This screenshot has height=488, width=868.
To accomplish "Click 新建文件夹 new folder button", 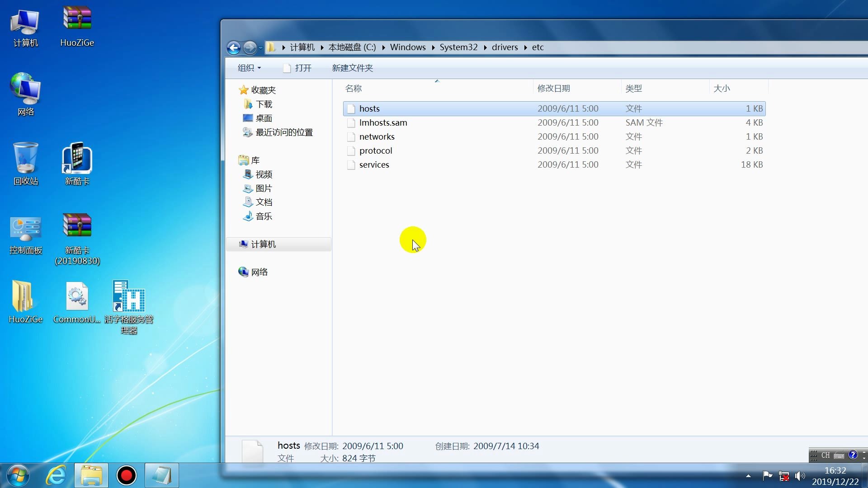I will click(353, 68).
